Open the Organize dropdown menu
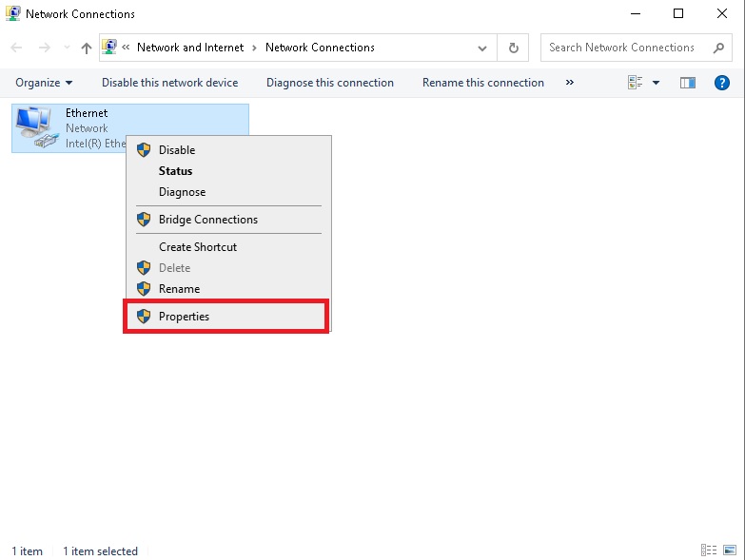The height and width of the screenshot is (560, 745). (44, 83)
